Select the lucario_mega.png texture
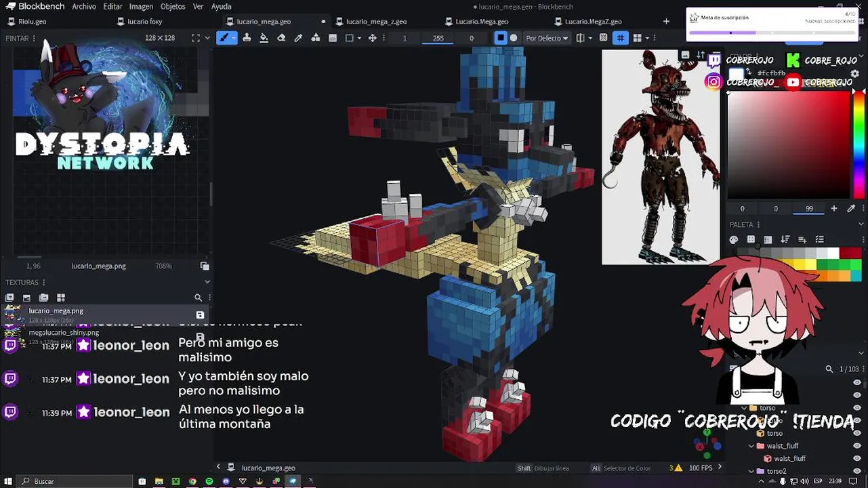Screen dimensions: 868x488 click(x=105, y=314)
